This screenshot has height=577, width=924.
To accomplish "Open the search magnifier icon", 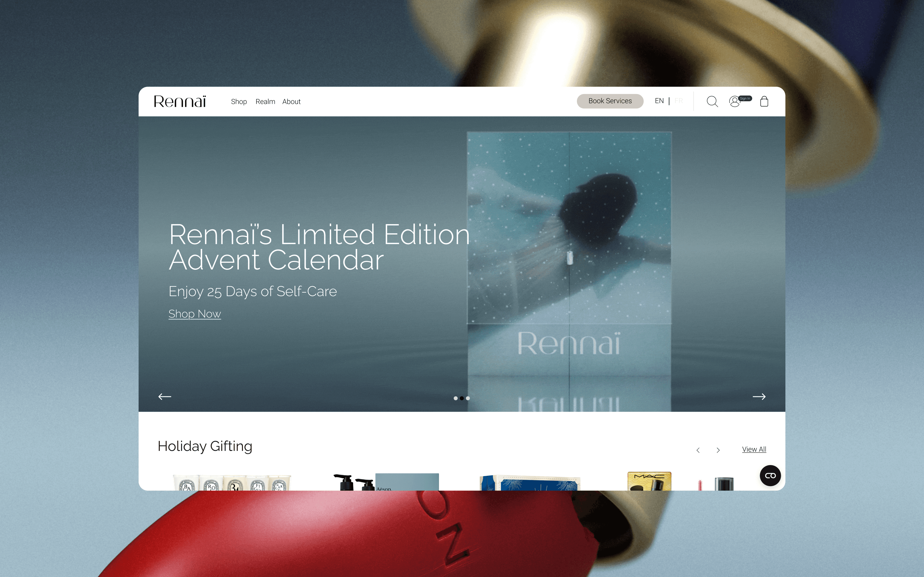I will 712,102.
